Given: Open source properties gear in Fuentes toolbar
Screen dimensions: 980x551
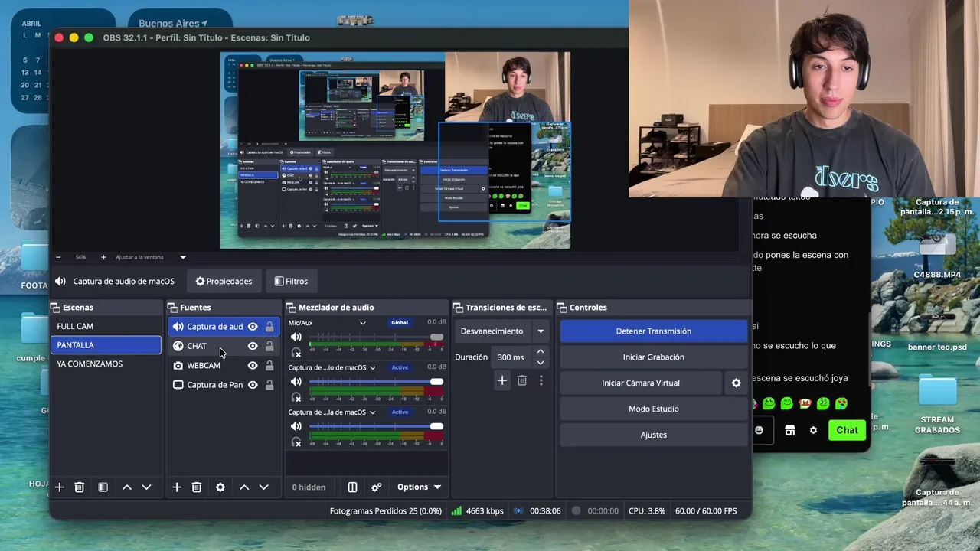Looking at the screenshot, I should [x=220, y=487].
